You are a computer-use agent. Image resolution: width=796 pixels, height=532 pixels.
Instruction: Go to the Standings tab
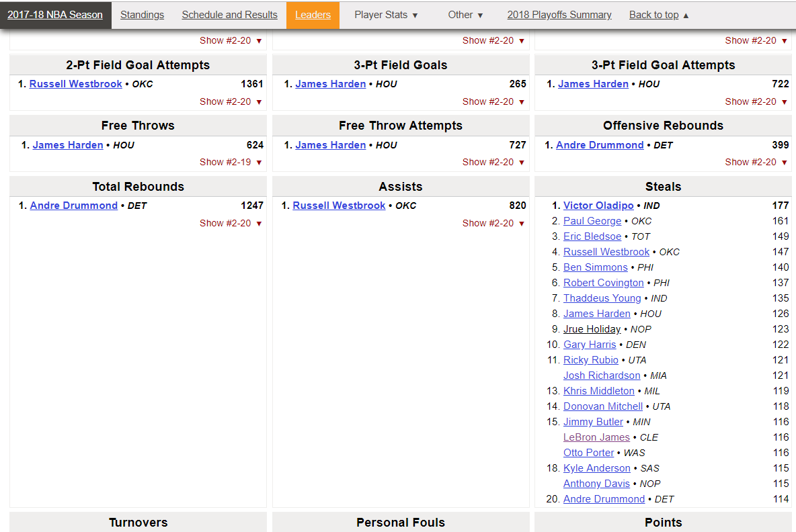pyautogui.click(x=142, y=15)
